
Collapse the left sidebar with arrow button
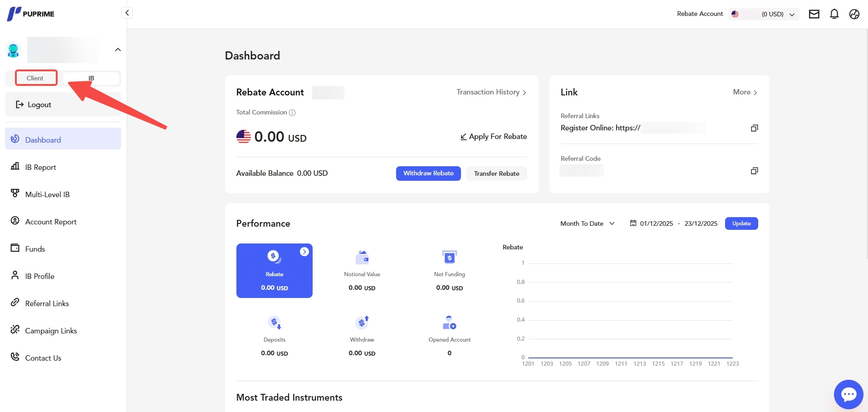coord(127,13)
